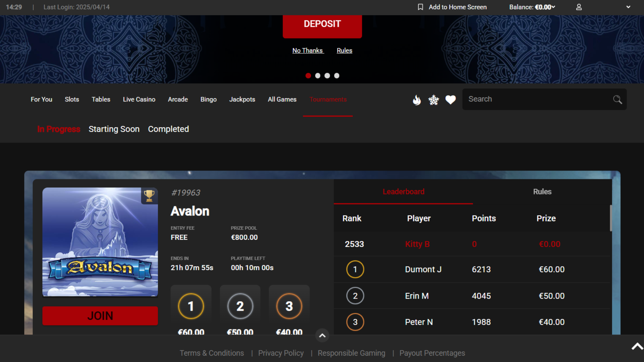Join the Avalon tournament

(x=100, y=316)
